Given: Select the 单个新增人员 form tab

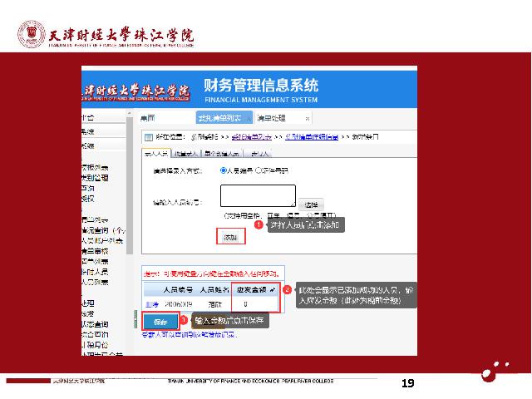Looking at the screenshot, I should [222, 154].
